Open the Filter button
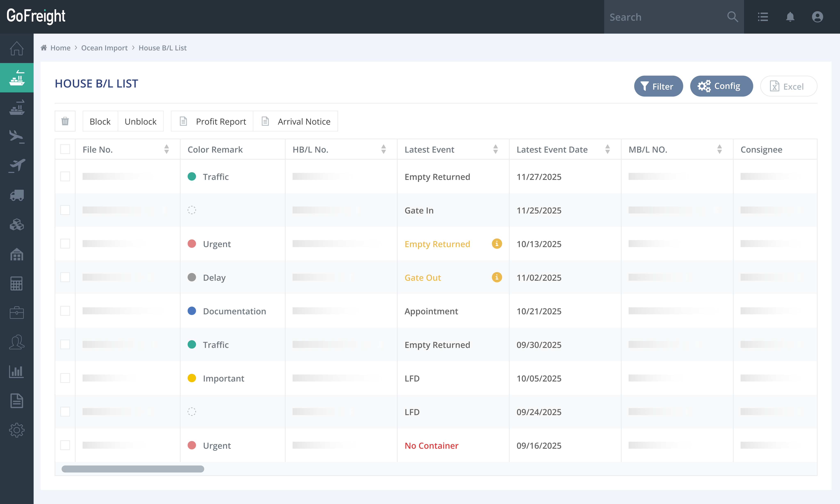Image resolution: width=840 pixels, height=504 pixels. [658, 86]
